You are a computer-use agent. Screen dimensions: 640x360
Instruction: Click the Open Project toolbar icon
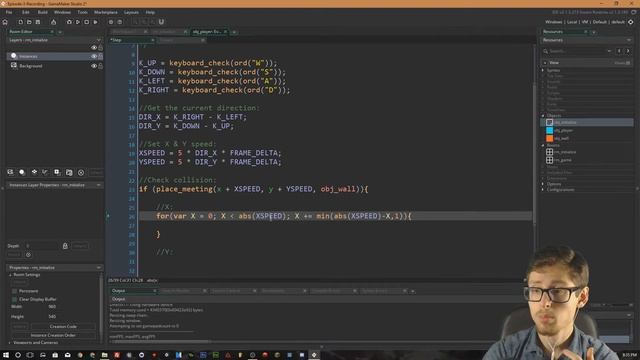[29, 22]
